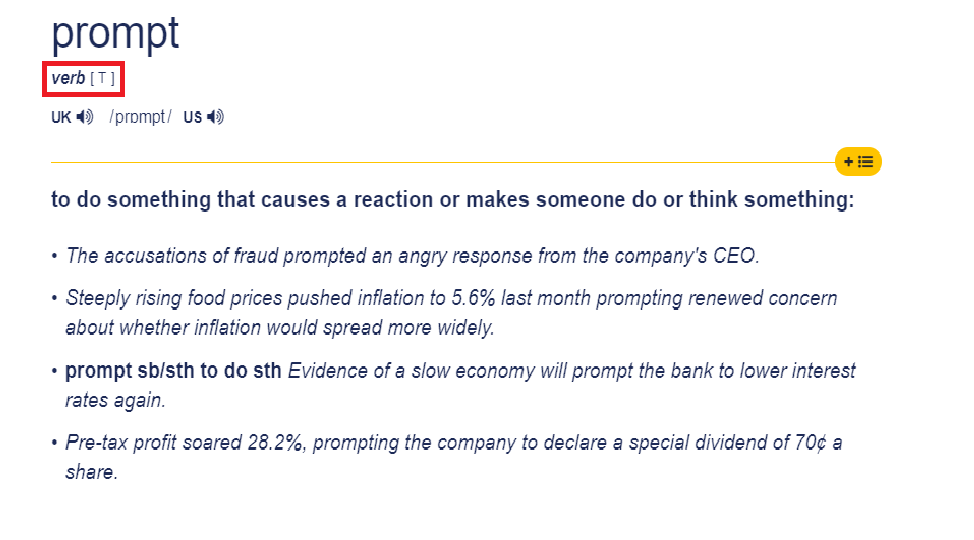Play the UK pronunciation speaker icon
The image size is (974, 540).
point(85,117)
